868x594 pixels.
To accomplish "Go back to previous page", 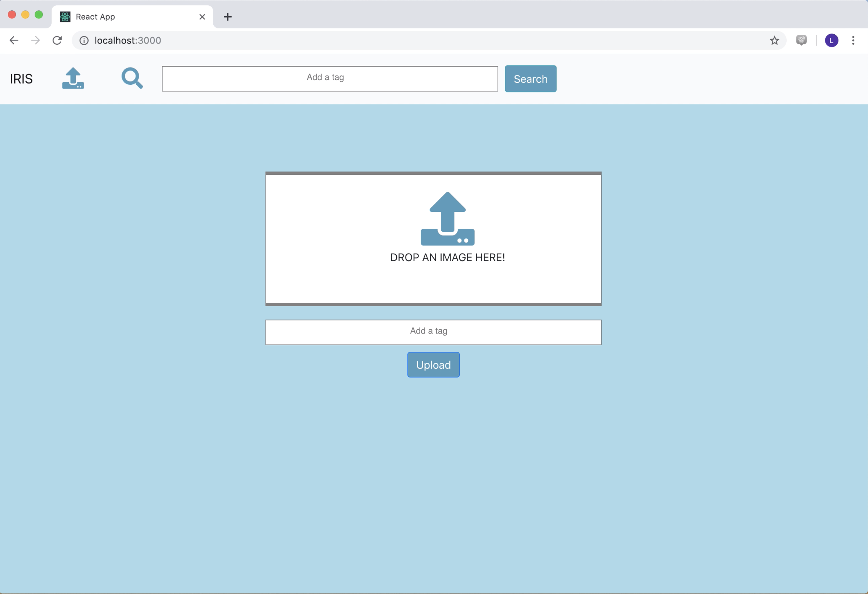I will point(14,40).
